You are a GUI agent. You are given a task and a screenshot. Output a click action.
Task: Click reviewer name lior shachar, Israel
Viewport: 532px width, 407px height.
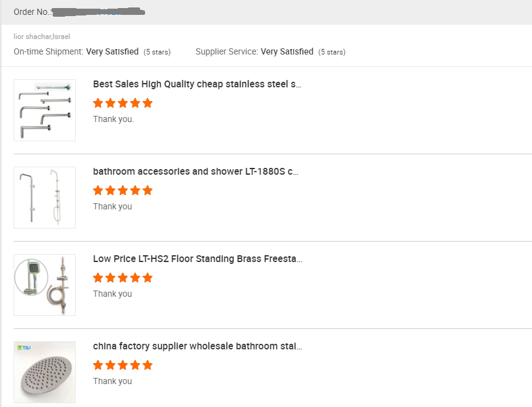(42, 37)
